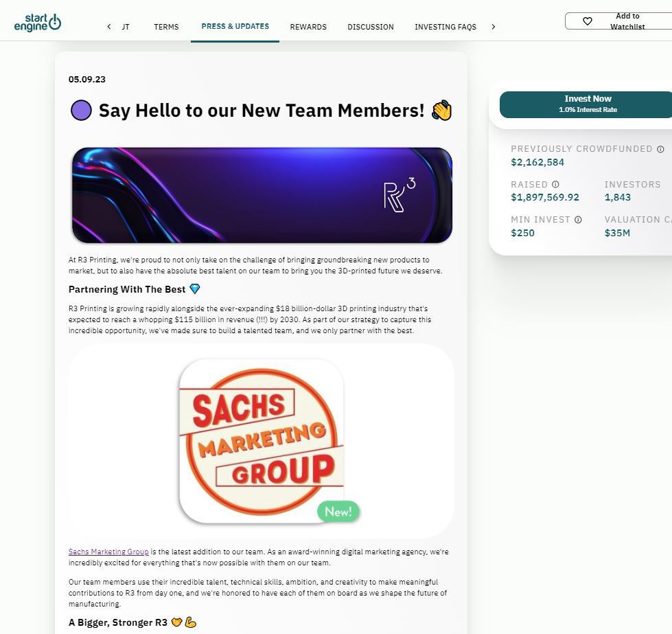Screen dimensions: 672x634
Task: Open the Sachs Marketing Group link
Action: coord(108,552)
